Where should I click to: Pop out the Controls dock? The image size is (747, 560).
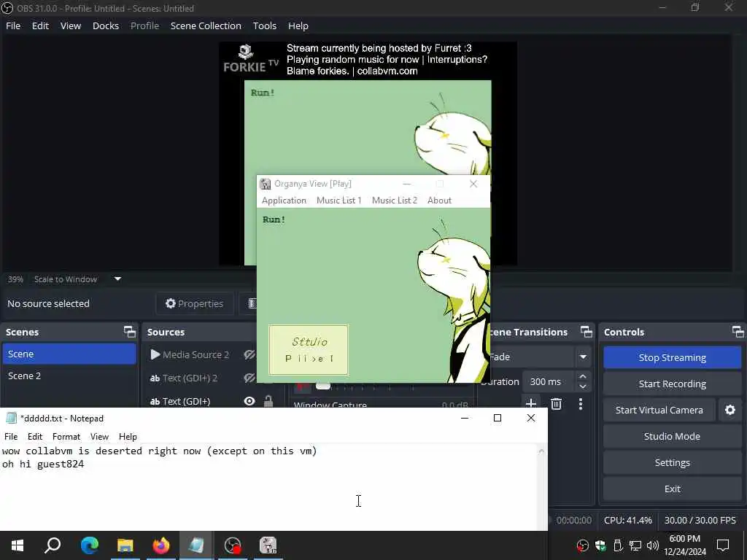(x=738, y=332)
